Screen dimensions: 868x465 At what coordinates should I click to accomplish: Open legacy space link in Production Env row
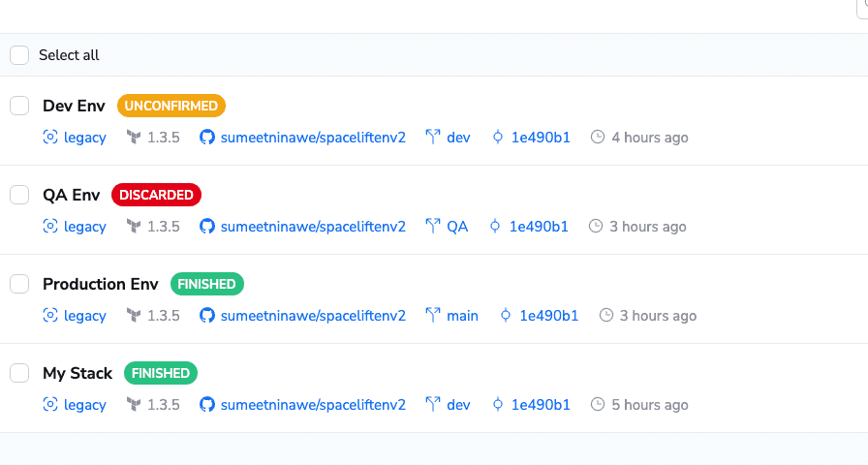[x=84, y=316]
